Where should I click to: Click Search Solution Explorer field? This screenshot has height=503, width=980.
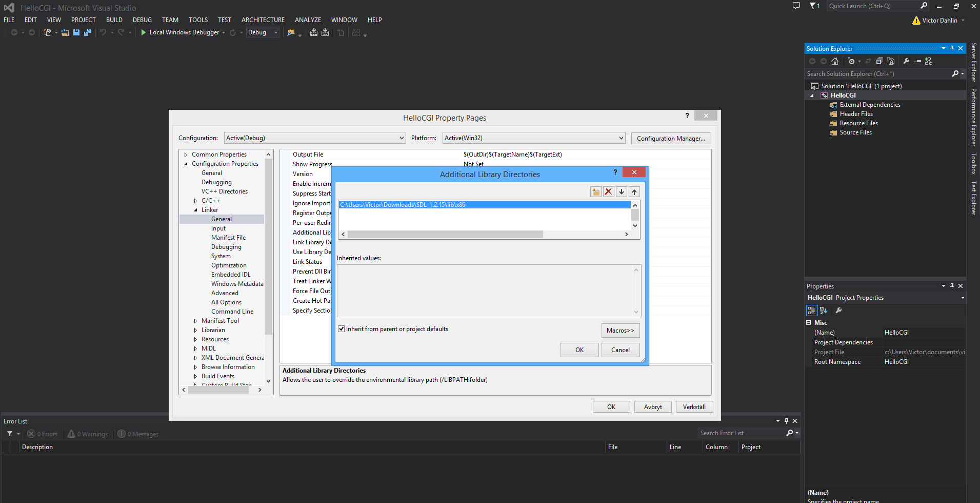click(878, 74)
